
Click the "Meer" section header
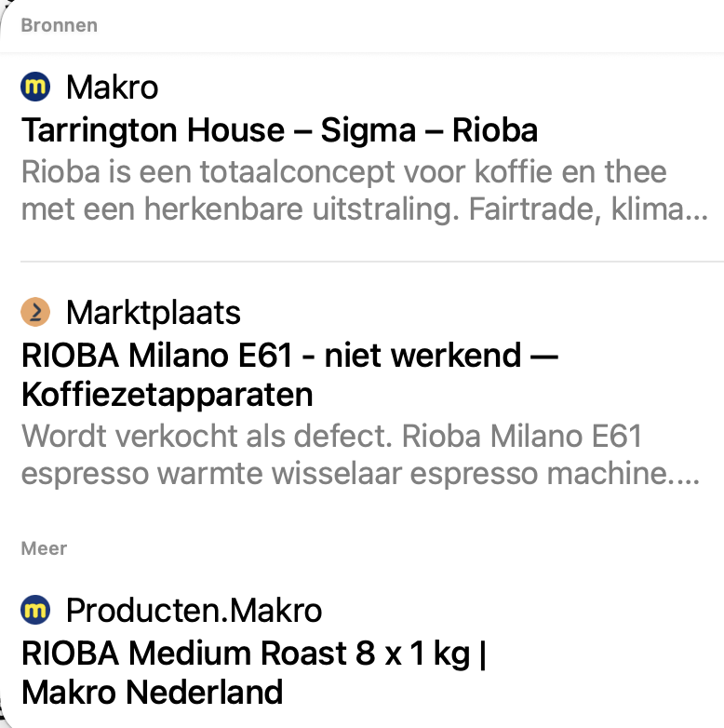point(44,548)
